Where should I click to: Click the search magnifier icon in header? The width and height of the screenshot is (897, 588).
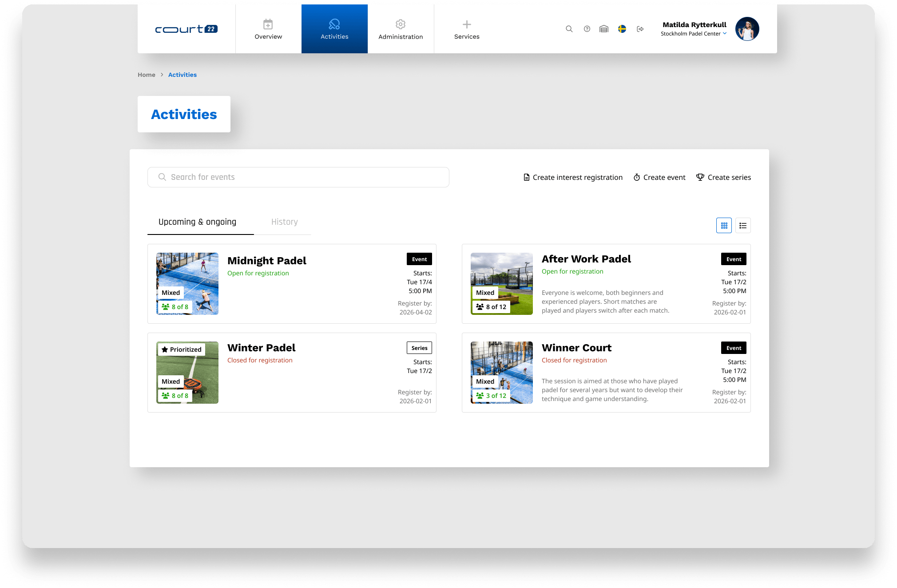coord(569,29)
